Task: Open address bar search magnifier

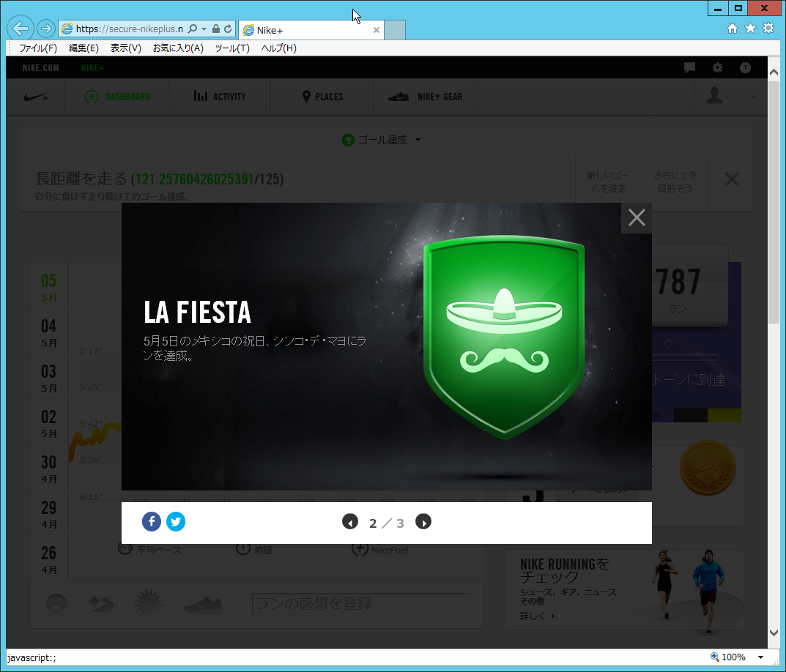Action: (x=193, y=29)
